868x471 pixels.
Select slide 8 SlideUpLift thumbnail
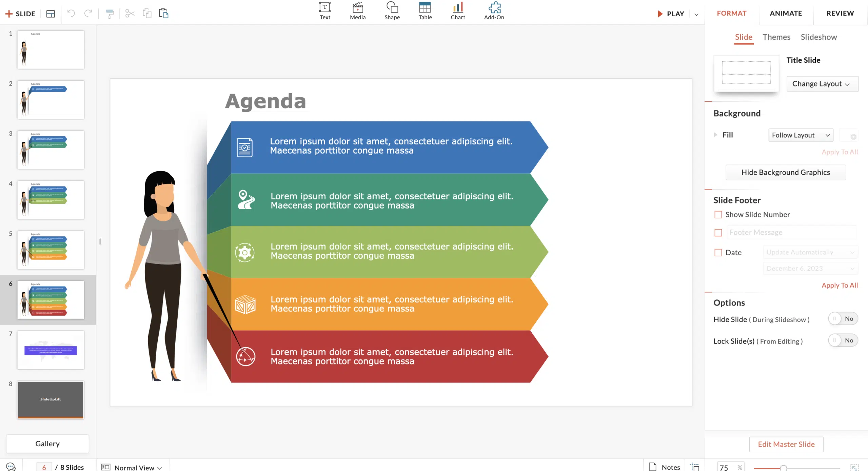(51, 400)
